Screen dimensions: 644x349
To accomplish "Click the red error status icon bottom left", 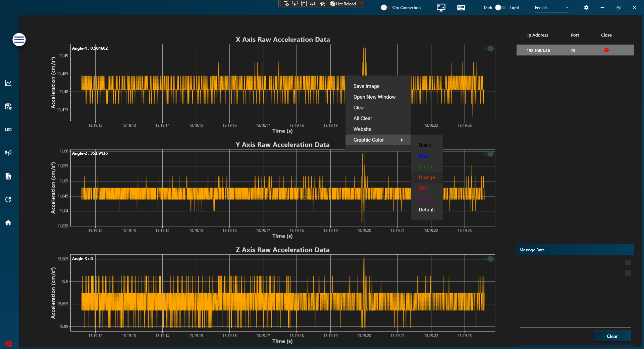I will 9,344.
